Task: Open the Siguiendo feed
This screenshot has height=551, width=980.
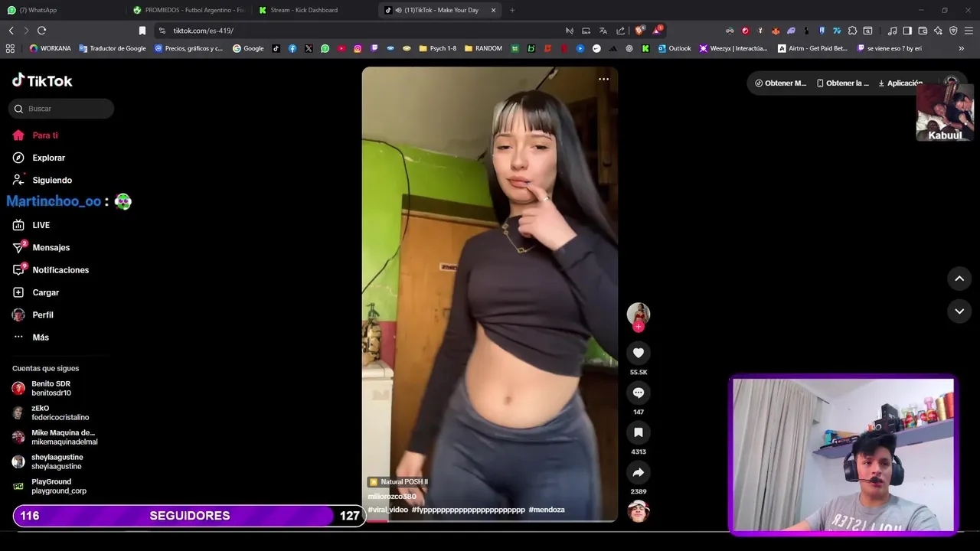Action: tap(42, 180)
